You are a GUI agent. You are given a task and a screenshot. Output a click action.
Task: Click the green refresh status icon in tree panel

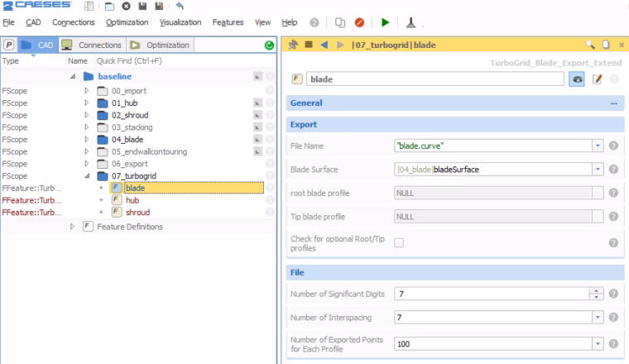pyautogui.click(x=269, y=45)
